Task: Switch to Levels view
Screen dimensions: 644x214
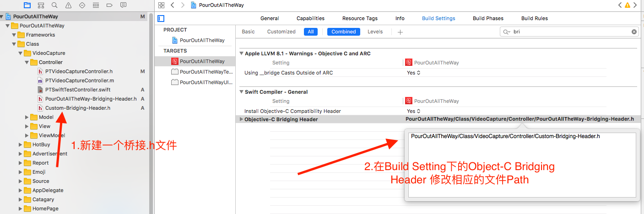Action: pyautogui.click(x=375, y=32)
